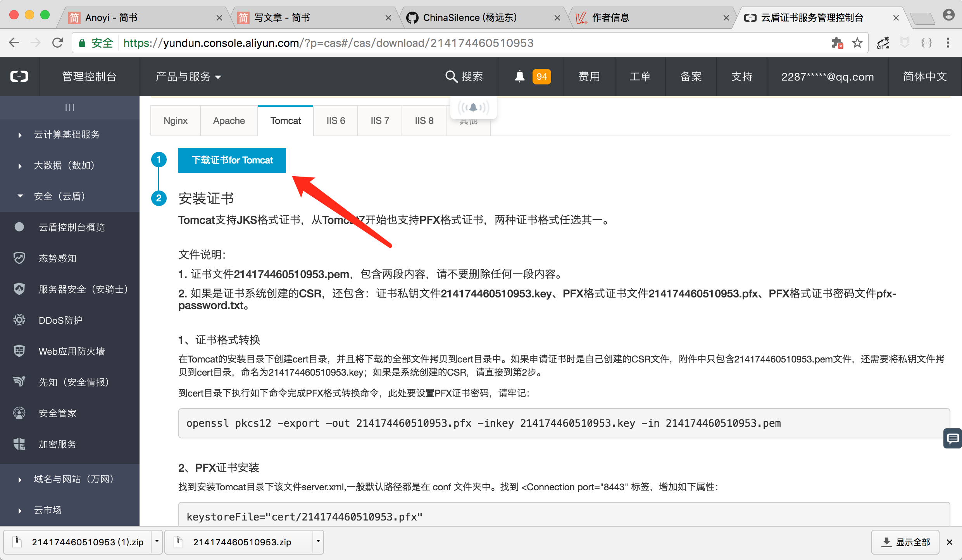Click the notification bell icon

click(520, 76)
